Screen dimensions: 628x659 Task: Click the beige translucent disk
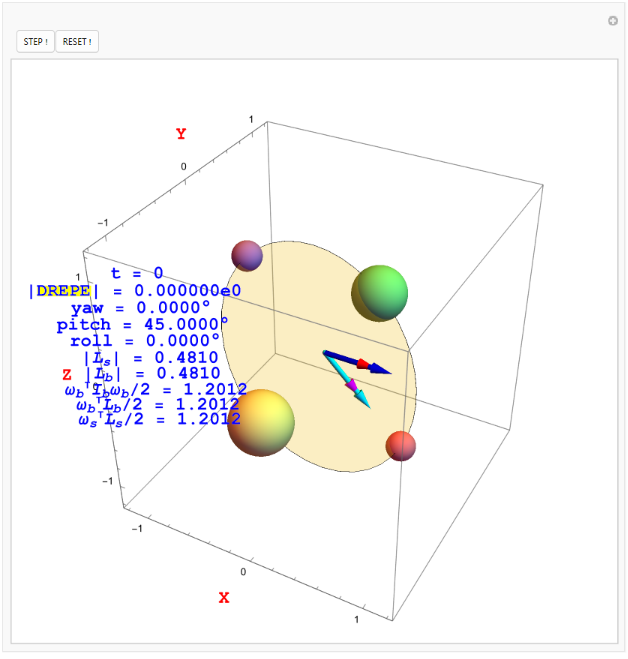[x=320, y=320]
